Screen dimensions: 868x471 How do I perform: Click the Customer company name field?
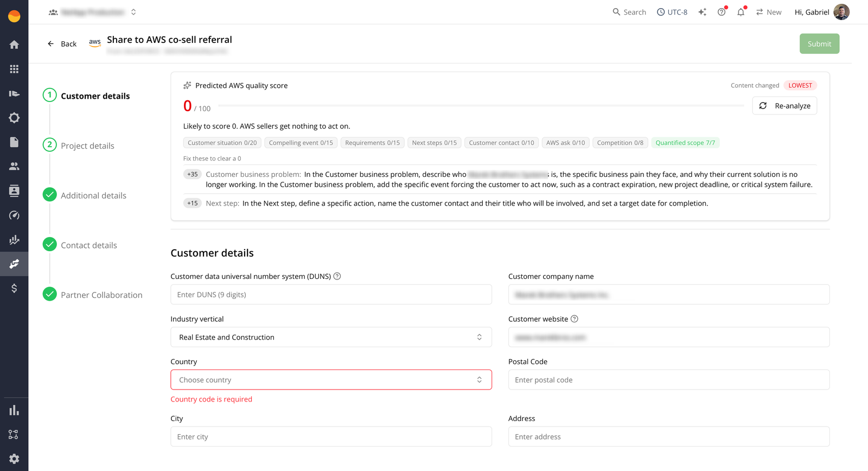[x=669, y=295]
